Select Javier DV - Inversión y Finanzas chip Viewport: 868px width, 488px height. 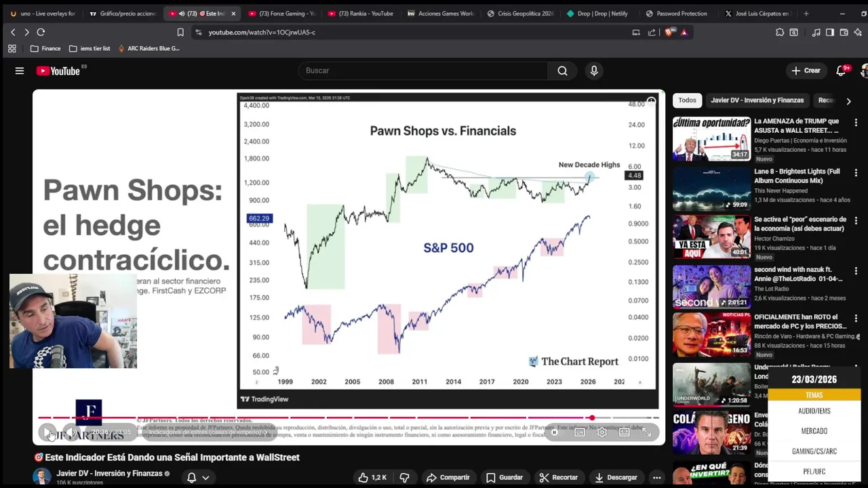[757, 100]
